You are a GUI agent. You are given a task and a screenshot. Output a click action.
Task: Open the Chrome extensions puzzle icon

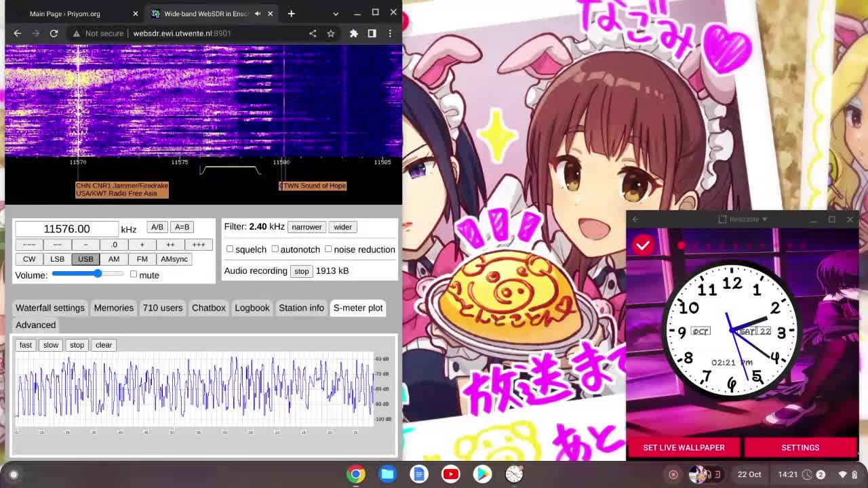click(x=354, y=33)
